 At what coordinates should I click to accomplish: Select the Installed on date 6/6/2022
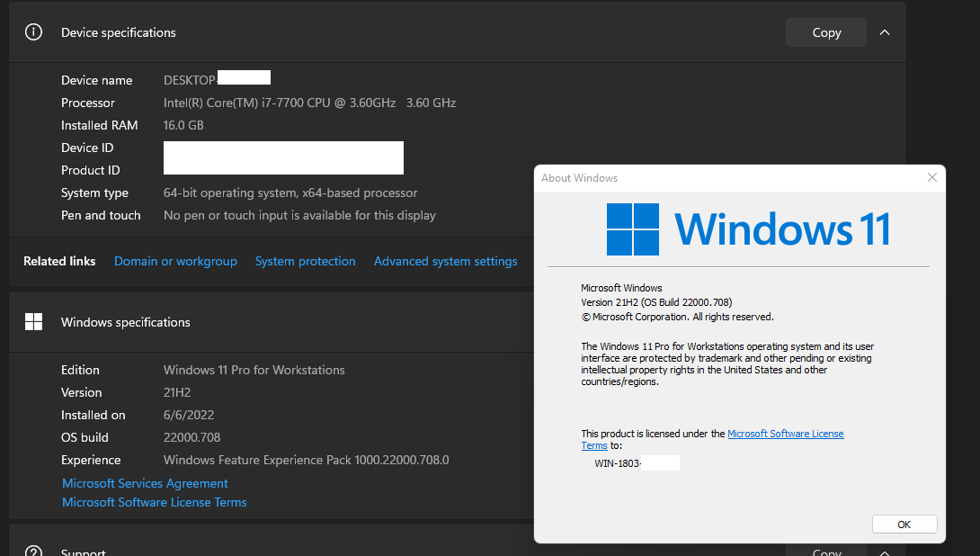tap(189, 415)
